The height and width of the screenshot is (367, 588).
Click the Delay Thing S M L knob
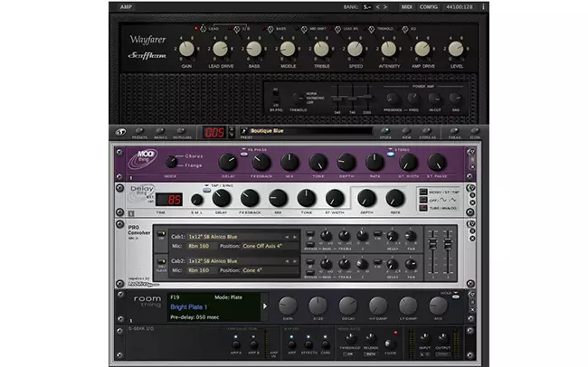click(197, 200)
